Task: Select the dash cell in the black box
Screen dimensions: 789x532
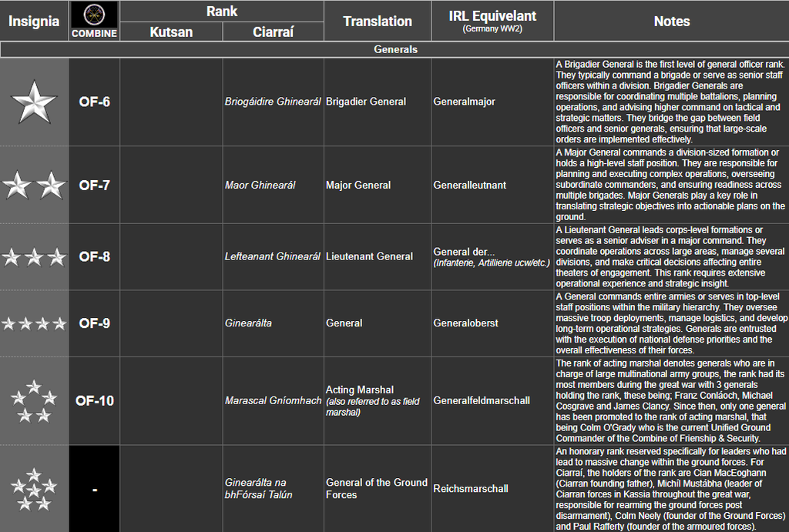Action: (x=95, y=489)
